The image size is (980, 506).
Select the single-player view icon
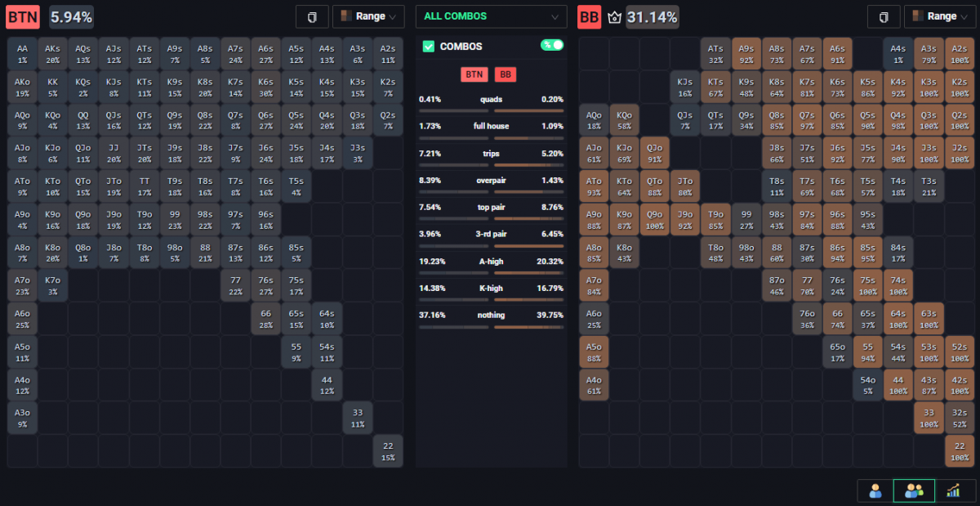pyautogui.click(x=875, y=490)
